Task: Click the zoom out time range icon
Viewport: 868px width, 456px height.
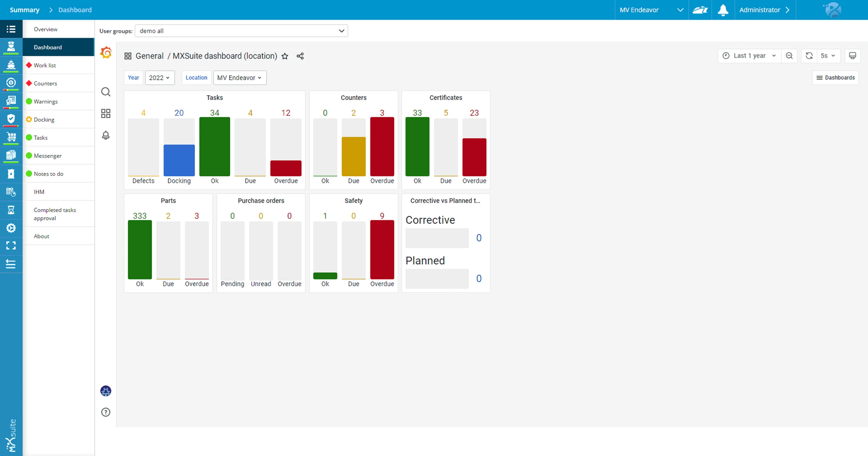Action: [x=789, y=56]
